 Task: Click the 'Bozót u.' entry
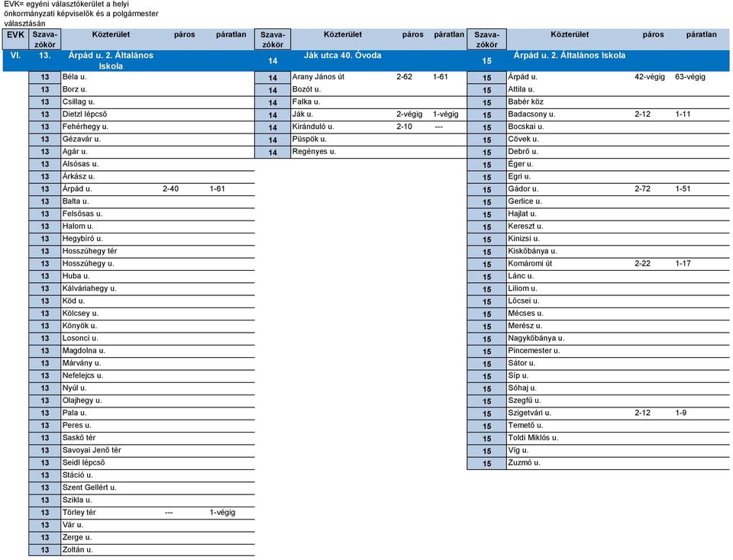(x=307, y=89)
